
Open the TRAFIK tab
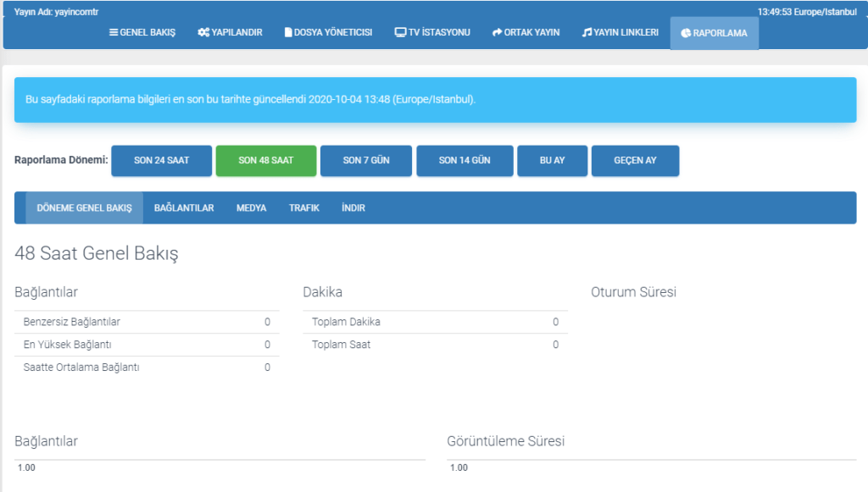pos(304,207)
